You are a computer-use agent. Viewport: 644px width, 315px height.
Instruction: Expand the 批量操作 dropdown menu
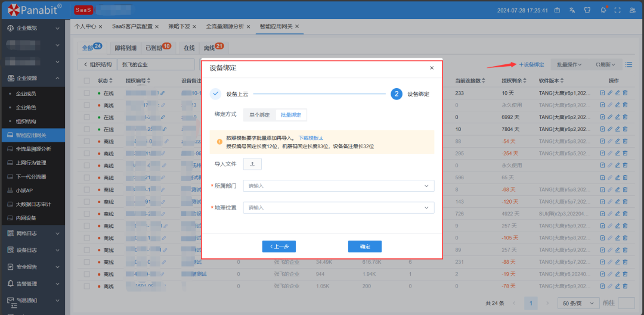pos(569,64)
